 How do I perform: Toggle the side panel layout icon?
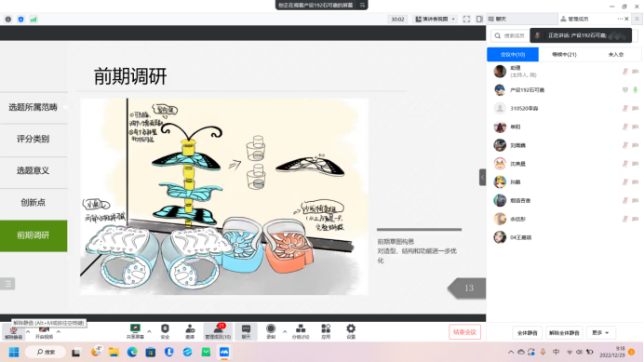pos(479,19)
